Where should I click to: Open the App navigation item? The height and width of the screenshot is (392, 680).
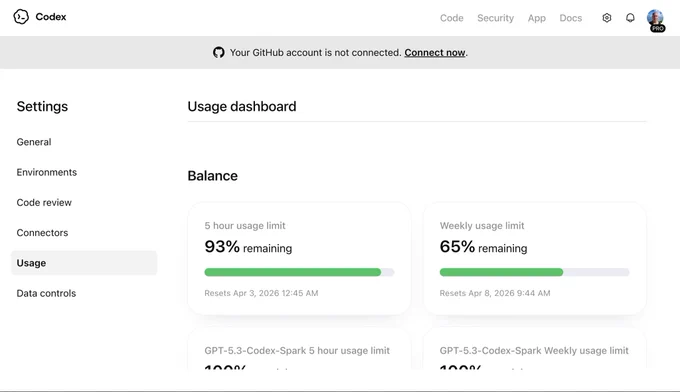[x=536, y=18]
